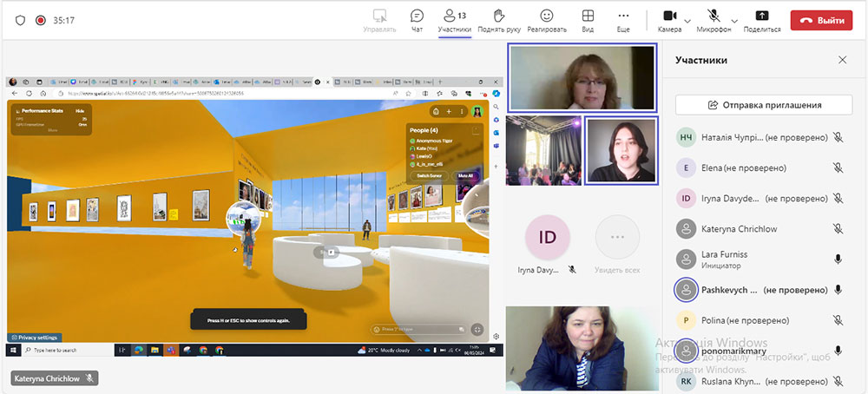
Task: Click the red recording indicator
Action: (x=41, y=21)
